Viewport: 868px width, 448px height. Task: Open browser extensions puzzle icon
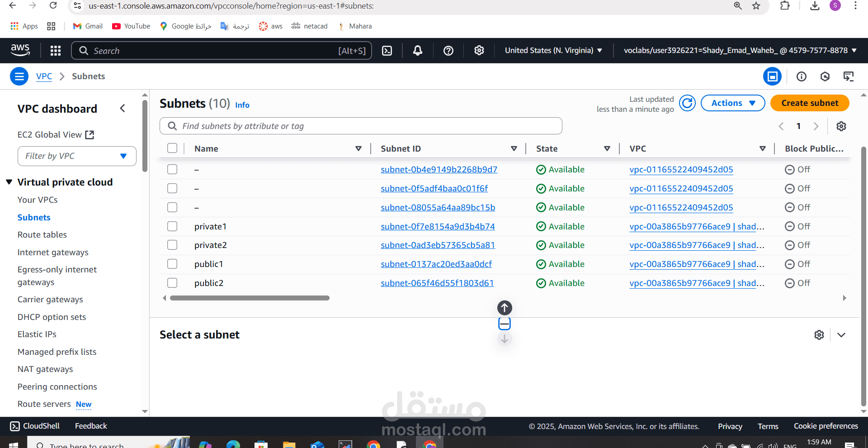tap(785, 5)
